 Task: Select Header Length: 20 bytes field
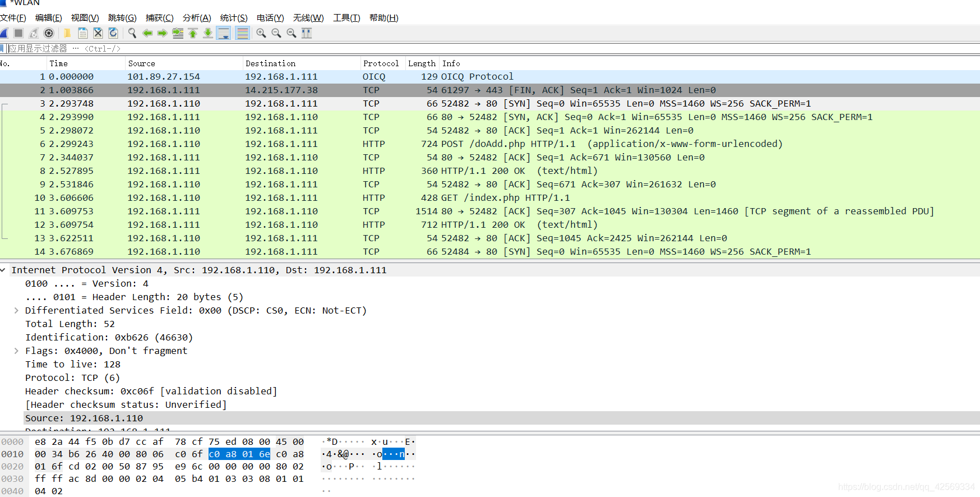(134, 297)
